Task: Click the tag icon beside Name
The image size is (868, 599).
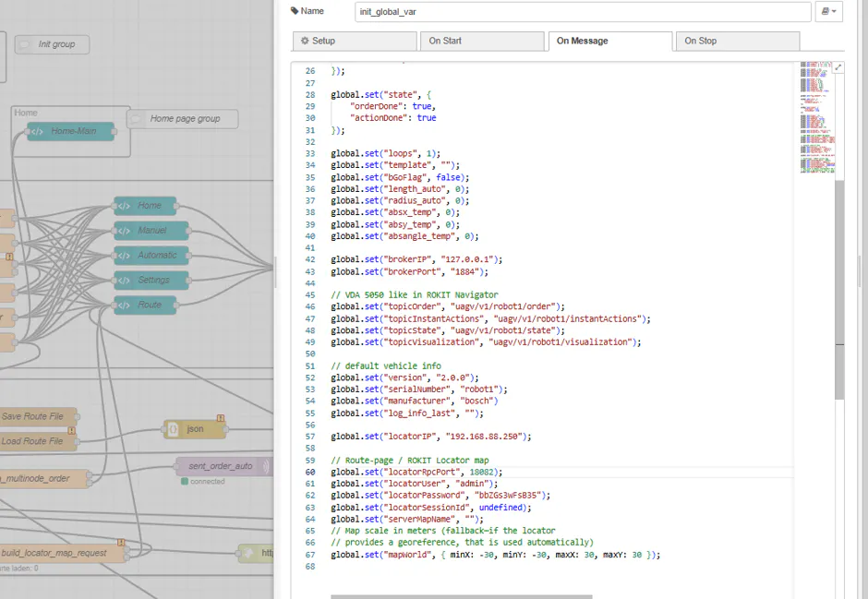Action: point(295,11)
